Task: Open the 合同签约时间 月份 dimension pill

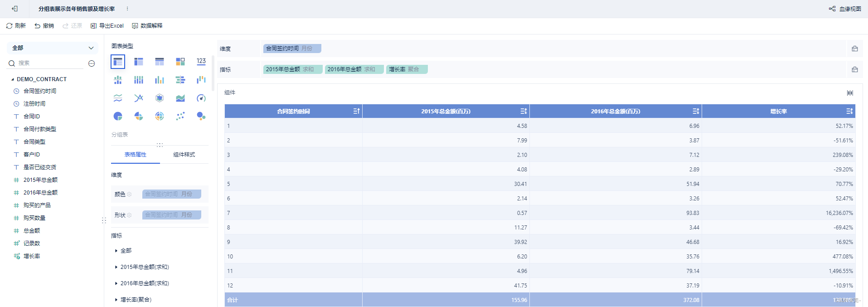Action: [292, 49]
